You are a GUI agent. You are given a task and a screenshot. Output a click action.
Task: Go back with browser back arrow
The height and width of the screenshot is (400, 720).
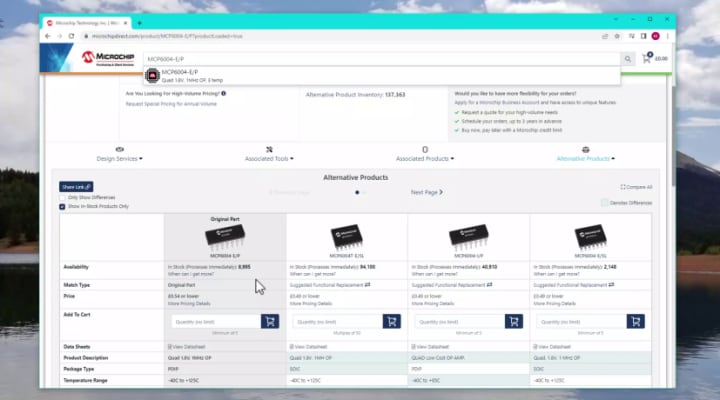point(48,36)
